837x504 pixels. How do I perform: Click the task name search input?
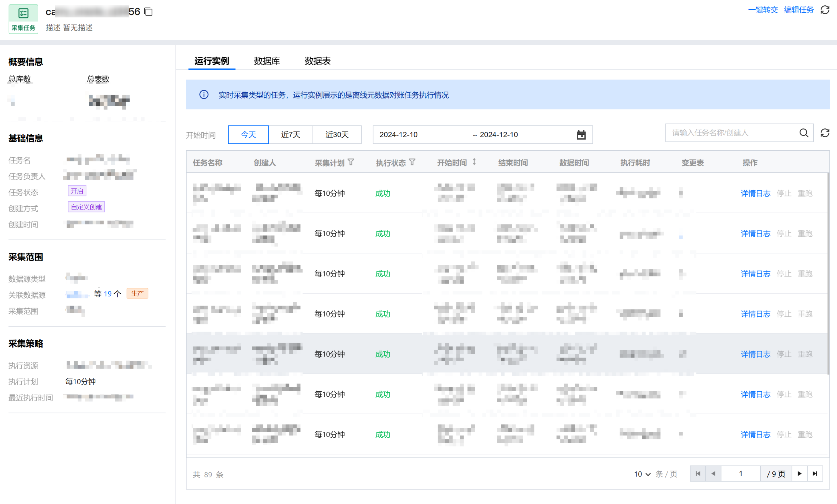point(730,133)
